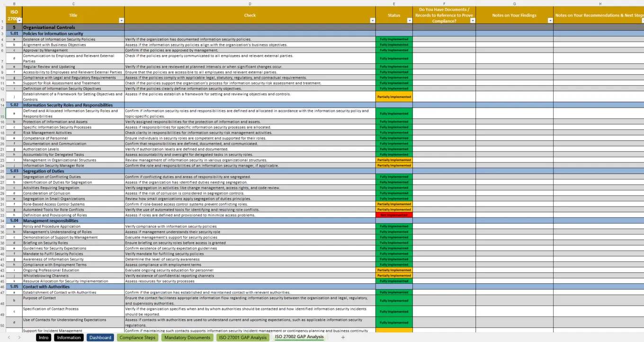This screenshot has width=644, height=342.
Task: Switch to the Compliance Steps sheet
Action: pos(137,337)
